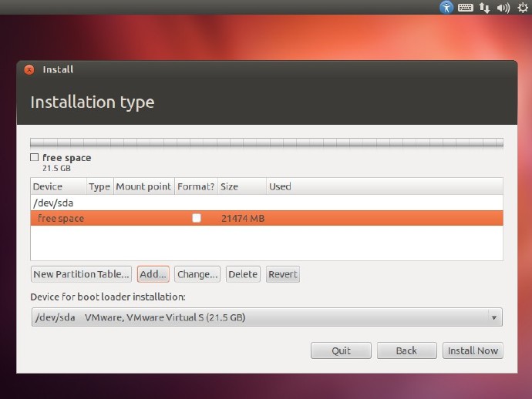Select the highlighted free space row
The height and width of the screenshot is (399, 532).
coord(267,218)
